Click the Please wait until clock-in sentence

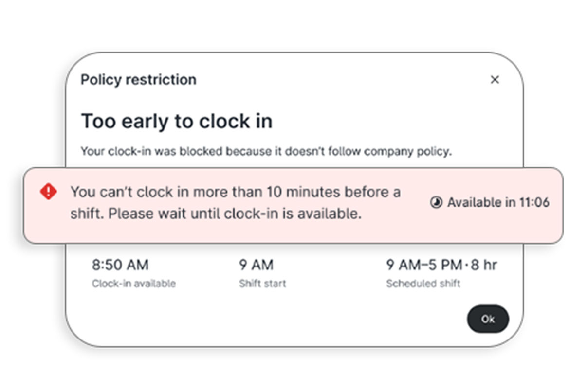(x=235, y=214)
